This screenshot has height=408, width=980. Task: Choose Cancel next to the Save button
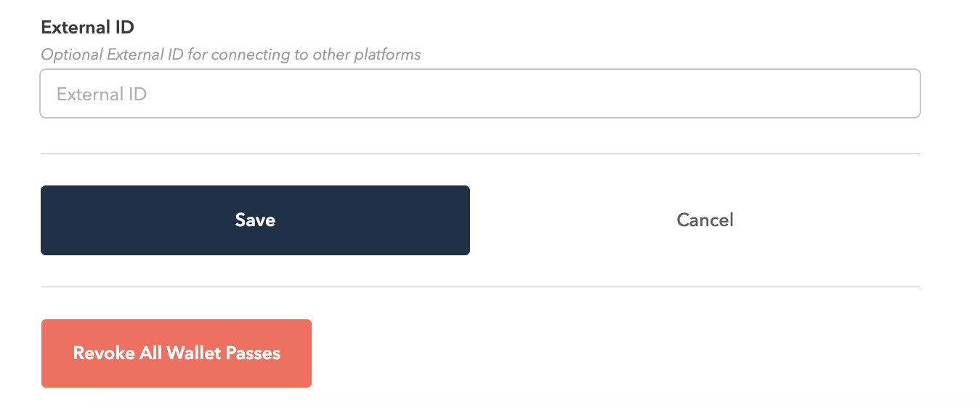[x=705, y=220]
